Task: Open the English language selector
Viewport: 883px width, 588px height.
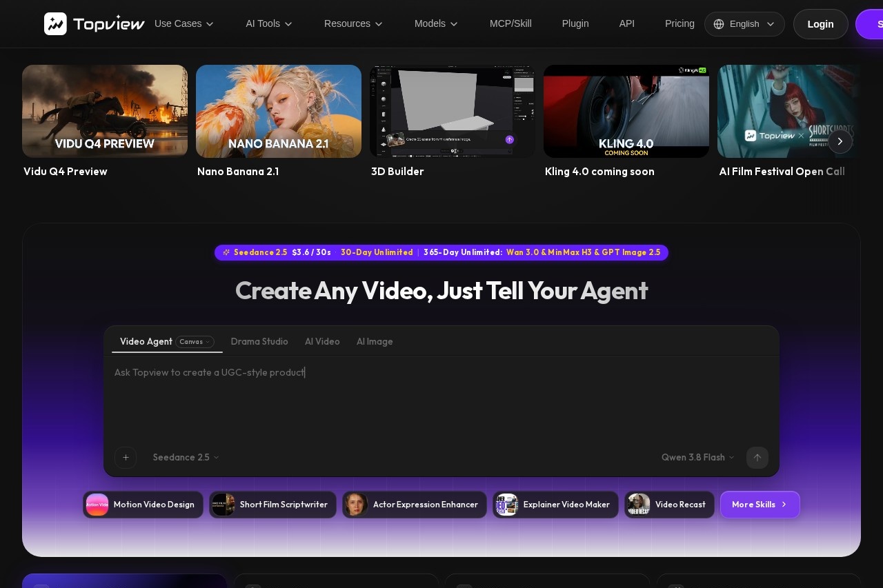Action: click(x=744, y=24)
